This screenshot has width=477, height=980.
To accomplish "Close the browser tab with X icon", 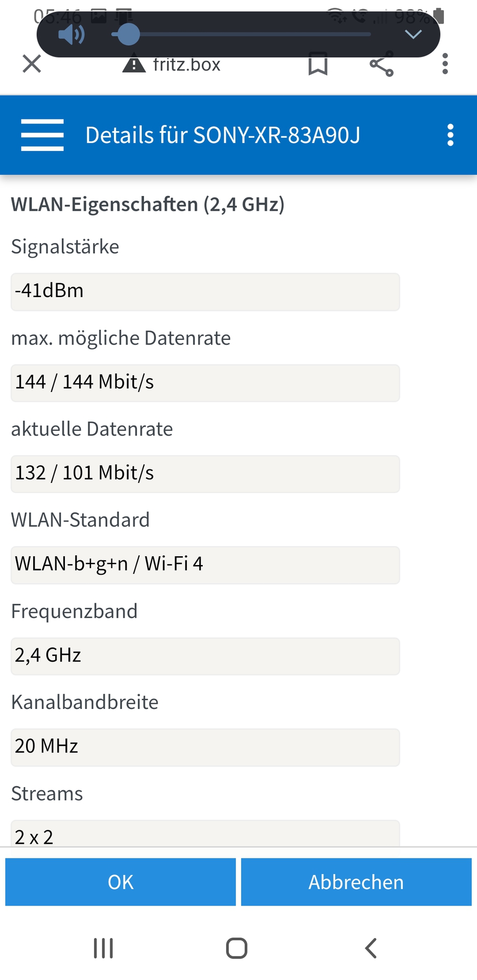I will tap(32, 64).
